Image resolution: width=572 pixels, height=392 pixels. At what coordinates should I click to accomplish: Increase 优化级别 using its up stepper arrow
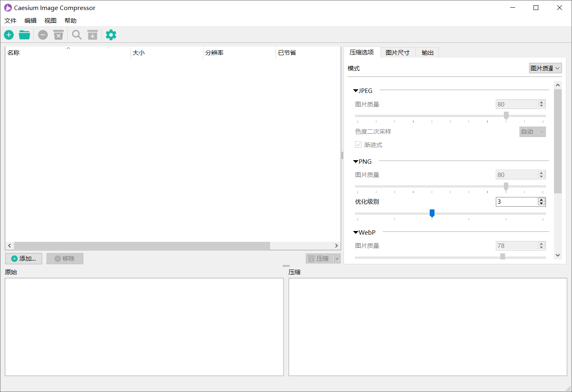click(x=542, y=199)
